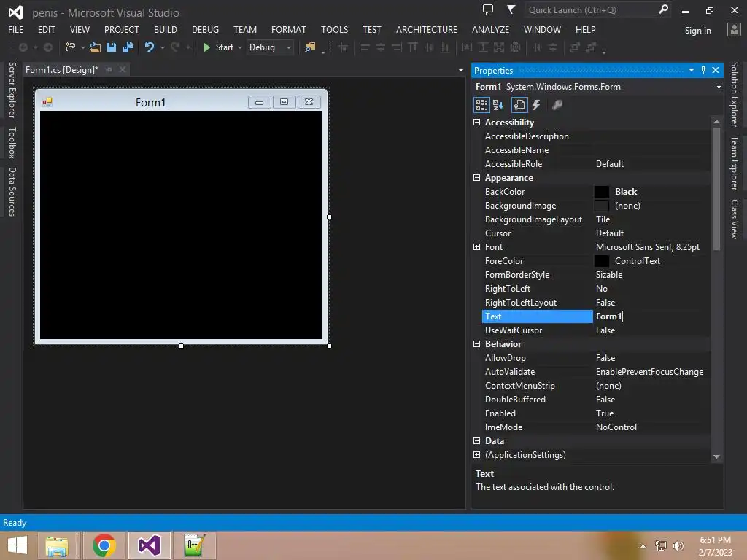The image size is (747, 560).
Task: Click the Navigate Backward toolbar arrow
Action: point(23,47)
